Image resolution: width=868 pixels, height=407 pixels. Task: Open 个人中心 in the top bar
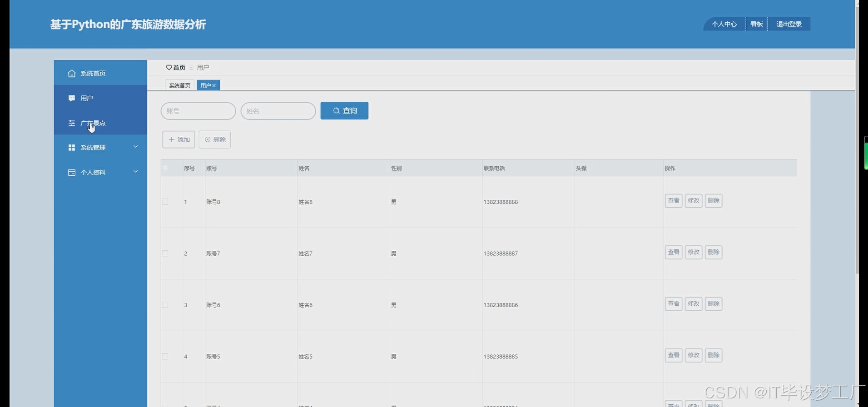724,24
